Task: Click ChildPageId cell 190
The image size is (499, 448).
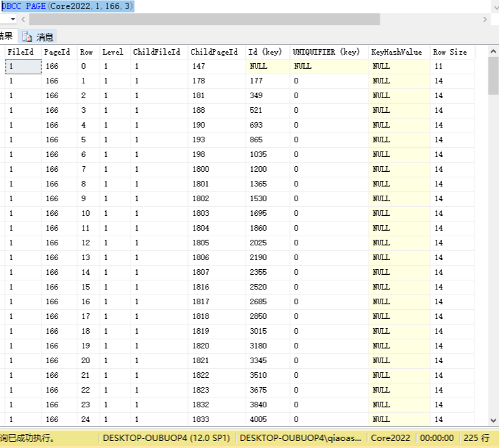Action: 217,125
